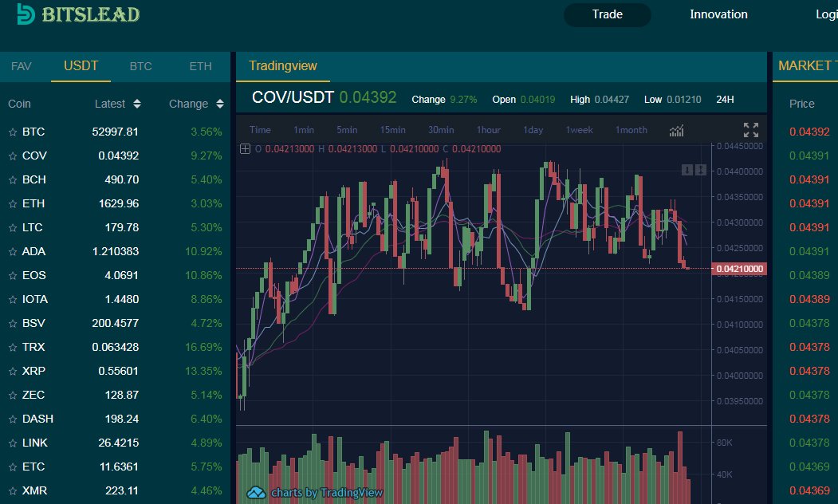The height and width of the screenshot is (504, 838).
Task: Open the Trade menu
Action: [607, 14]
